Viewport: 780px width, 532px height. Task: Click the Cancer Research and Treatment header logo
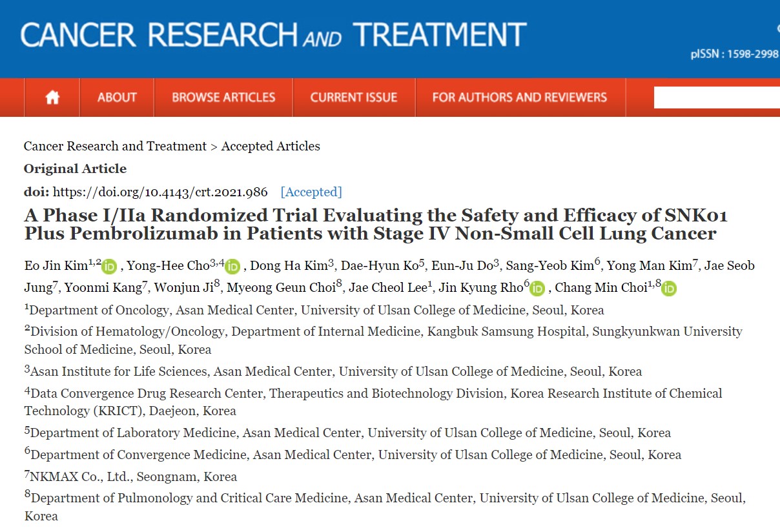pyautogui.click(x=273, y=35)
